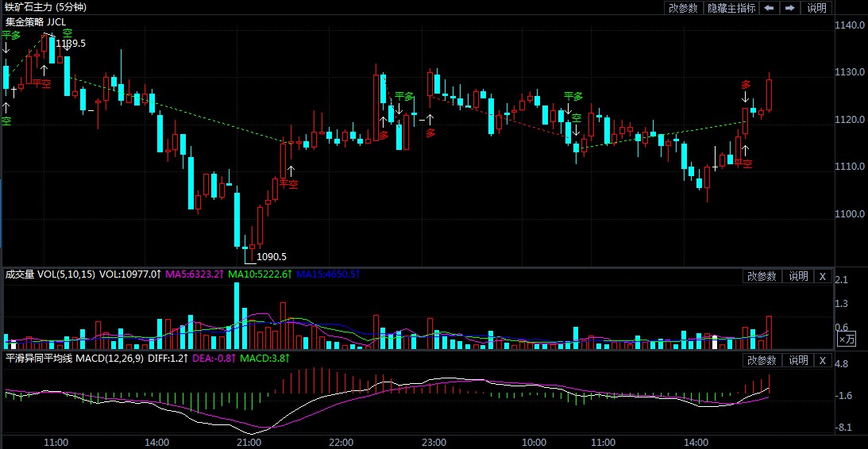Open 说明 in the top toolbar
The image size is (868, 449).
[x=816, y=8]
